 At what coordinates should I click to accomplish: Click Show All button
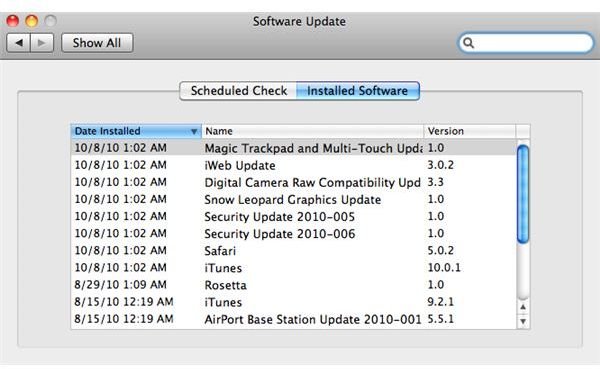coord(97,42)
